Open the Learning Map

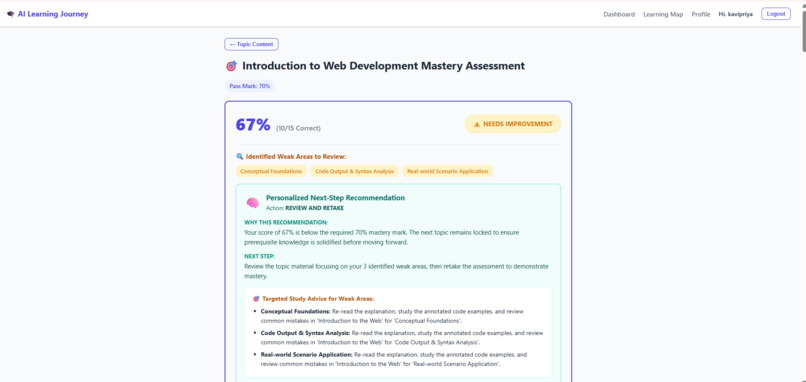[663, 14]
